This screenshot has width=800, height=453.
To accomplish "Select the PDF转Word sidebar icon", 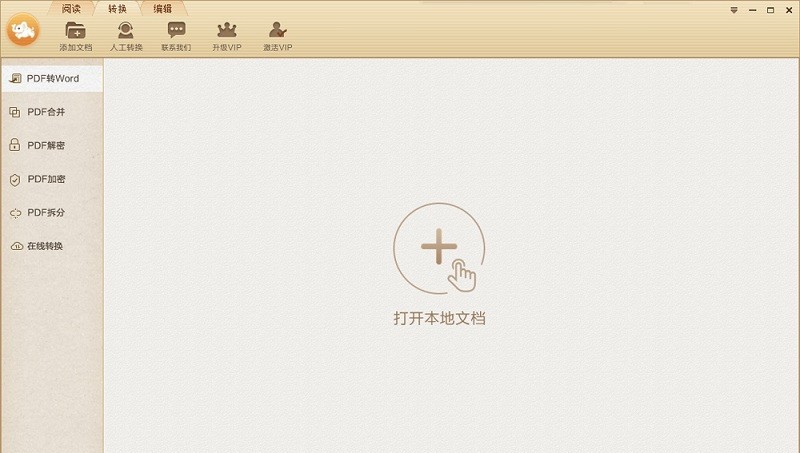I will [x=15, y=78].
